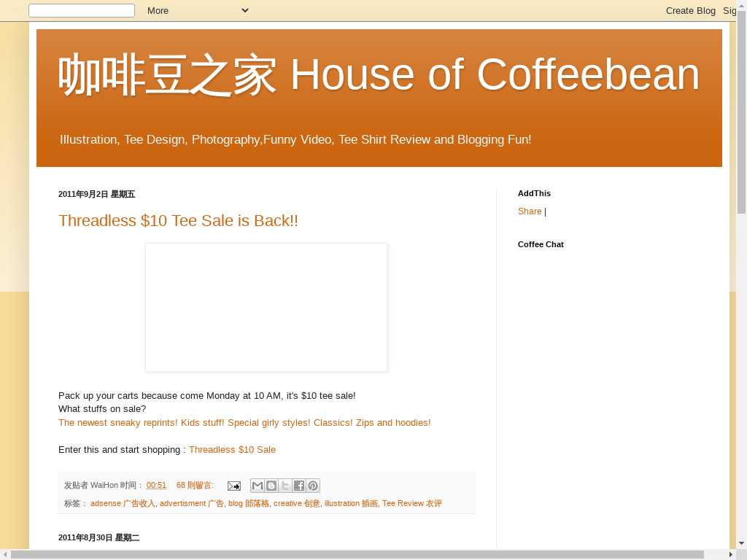
Task: Click the 'Coffee Chat' sidebar heading
Action: 541,244
